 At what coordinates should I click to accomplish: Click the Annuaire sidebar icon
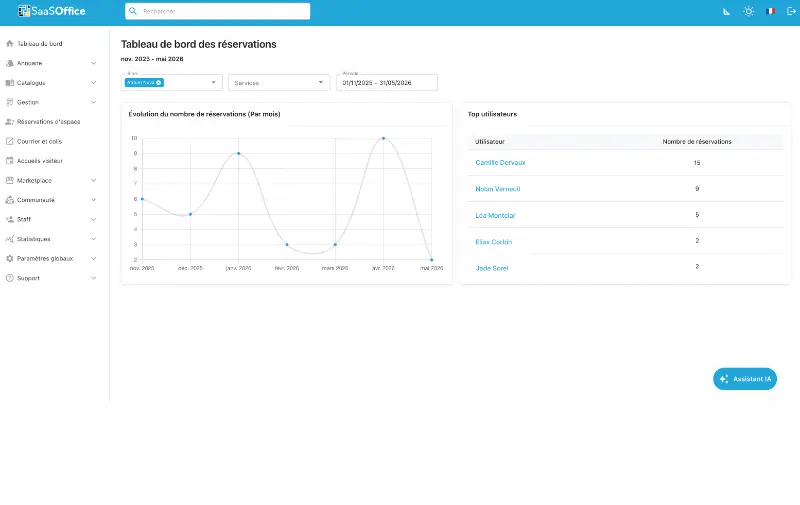point(9,63)
